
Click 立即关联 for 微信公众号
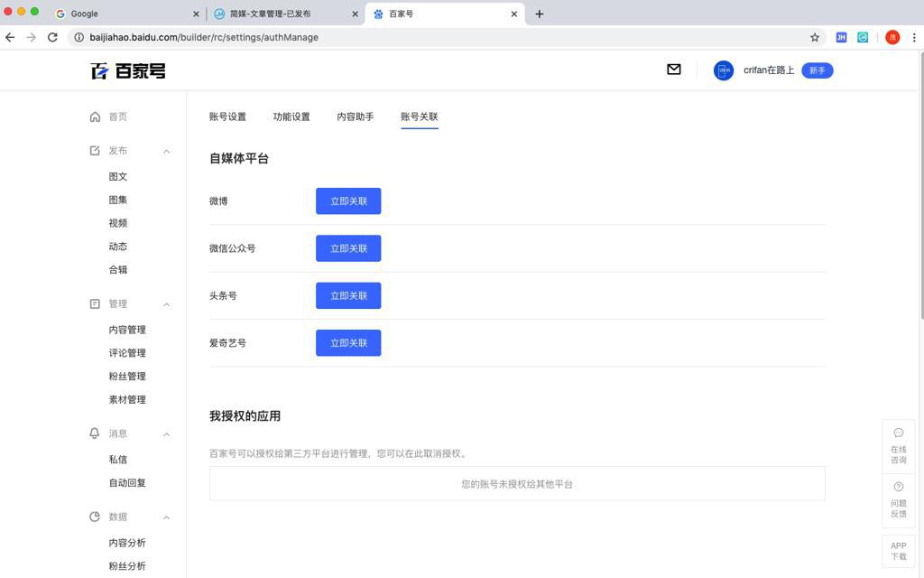(x=348, y=248)
